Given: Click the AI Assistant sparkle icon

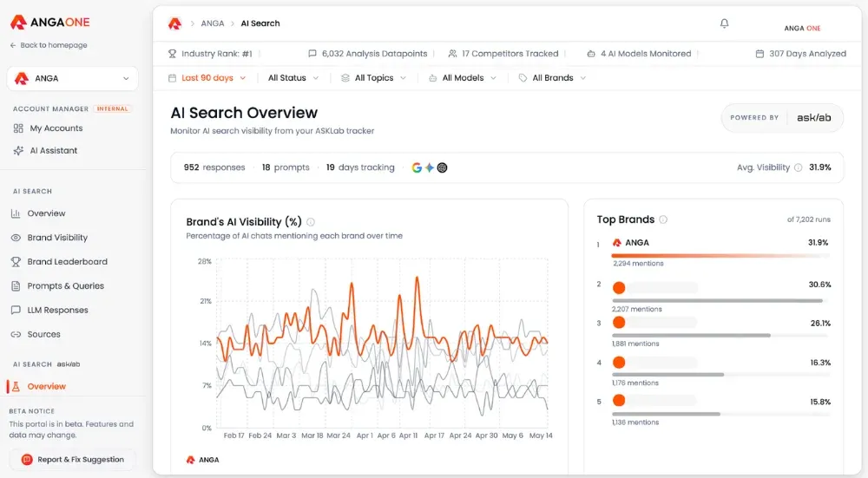Looking at the screenshot, I should pyautogui.click(x=18, y=150).
